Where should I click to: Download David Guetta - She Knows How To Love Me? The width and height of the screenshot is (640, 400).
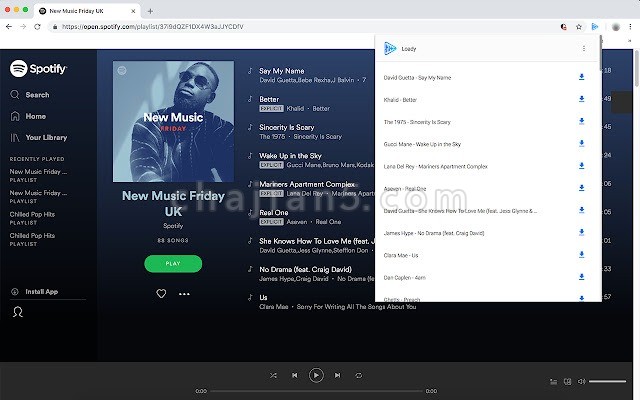582,210
